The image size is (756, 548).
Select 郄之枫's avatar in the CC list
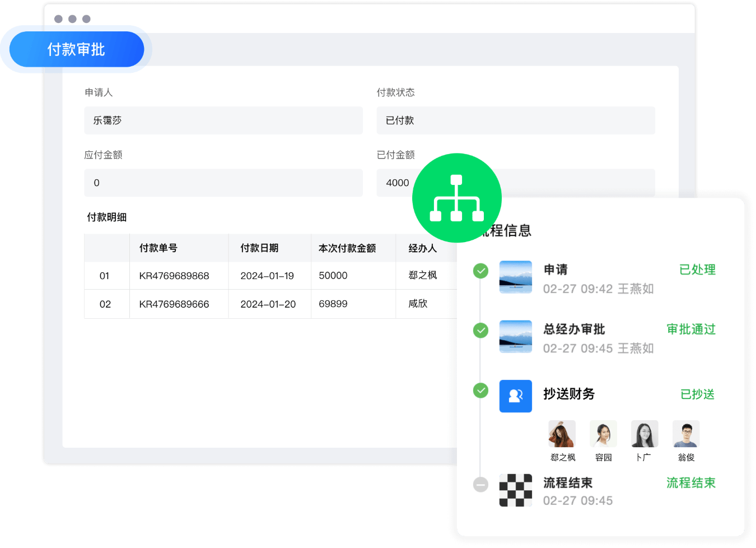[562, 434]
